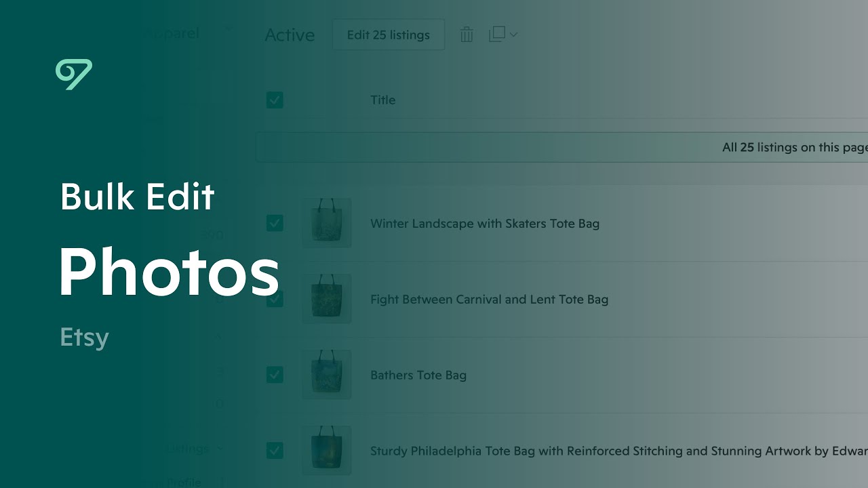Open the copy listings dropdown icon
This screenshot has width=868, height=488.
(502, 34)
